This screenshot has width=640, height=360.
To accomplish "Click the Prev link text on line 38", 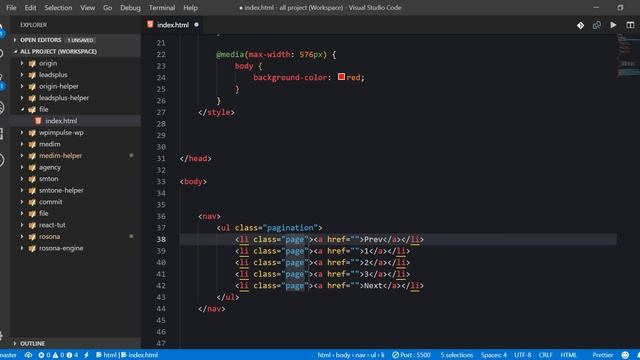I will 373,240.
